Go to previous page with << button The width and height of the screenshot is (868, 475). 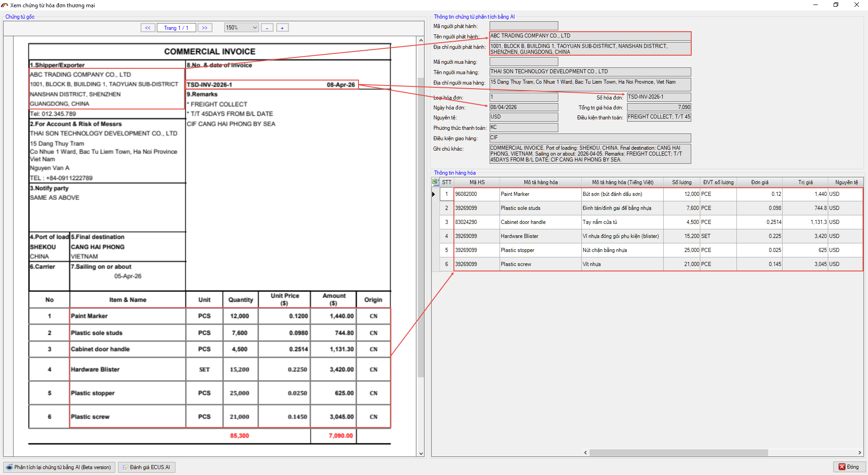pyautogui.click(x=148, y=28)
